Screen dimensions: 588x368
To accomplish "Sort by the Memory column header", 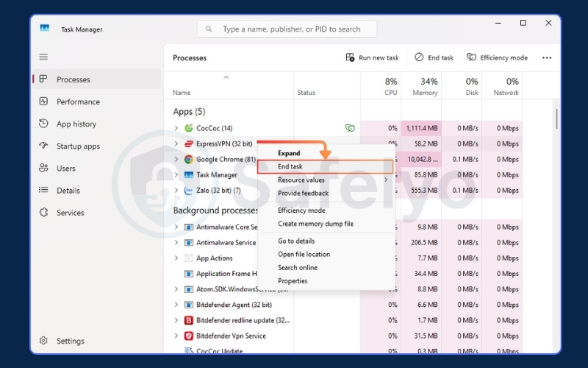I will tap(425, 93).
